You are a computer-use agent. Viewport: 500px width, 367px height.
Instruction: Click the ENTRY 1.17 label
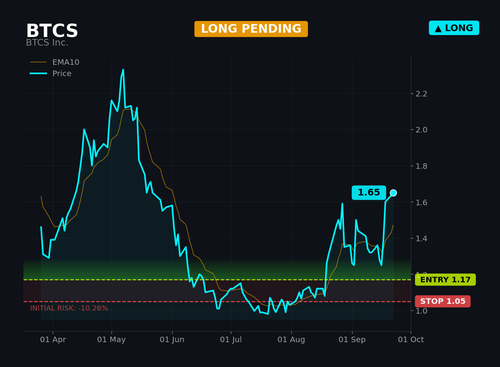(x=445, y=279)
